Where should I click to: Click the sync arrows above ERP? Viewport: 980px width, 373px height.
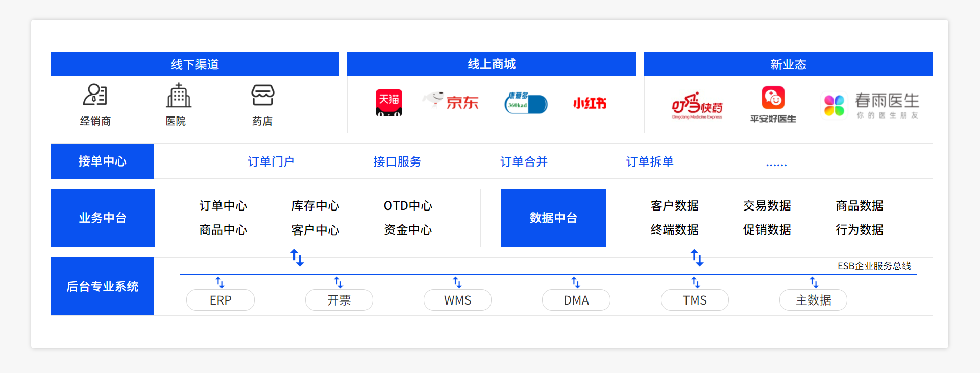[220, 283]
